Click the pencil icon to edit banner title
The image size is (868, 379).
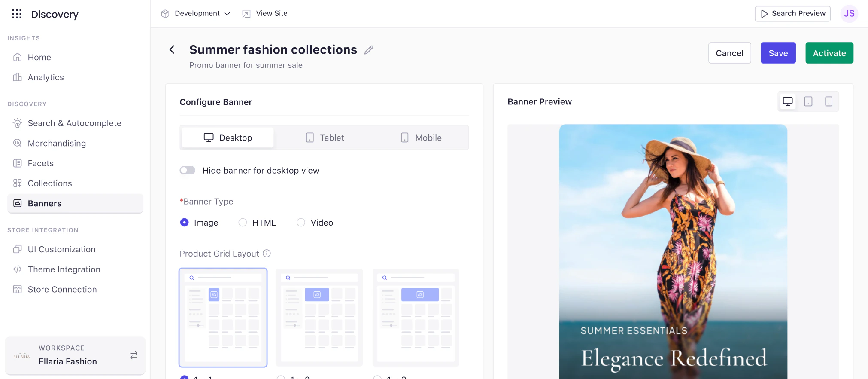pyautogui.click(x=369, y=50)
